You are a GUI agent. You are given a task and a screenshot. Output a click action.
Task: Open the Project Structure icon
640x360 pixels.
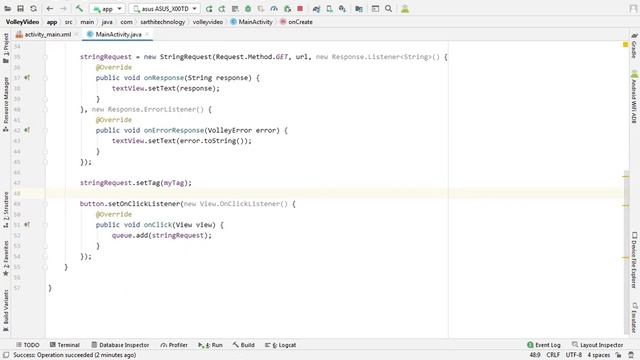(359, 9)
